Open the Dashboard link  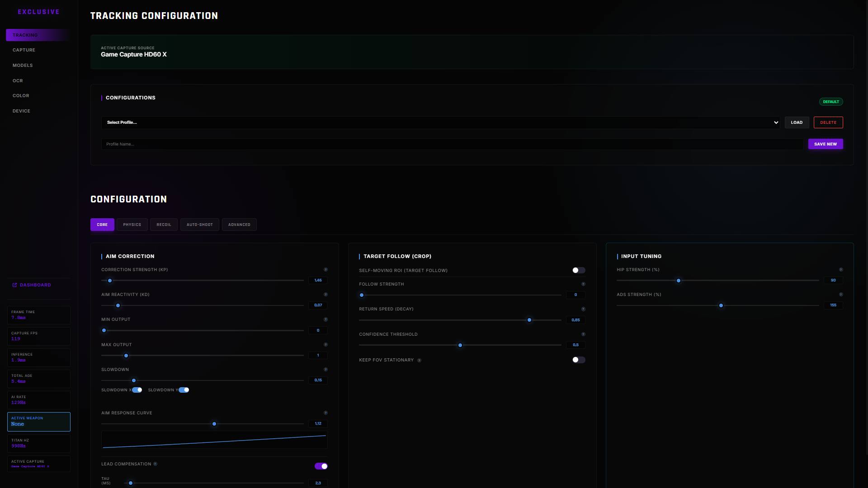pos(35,285)
